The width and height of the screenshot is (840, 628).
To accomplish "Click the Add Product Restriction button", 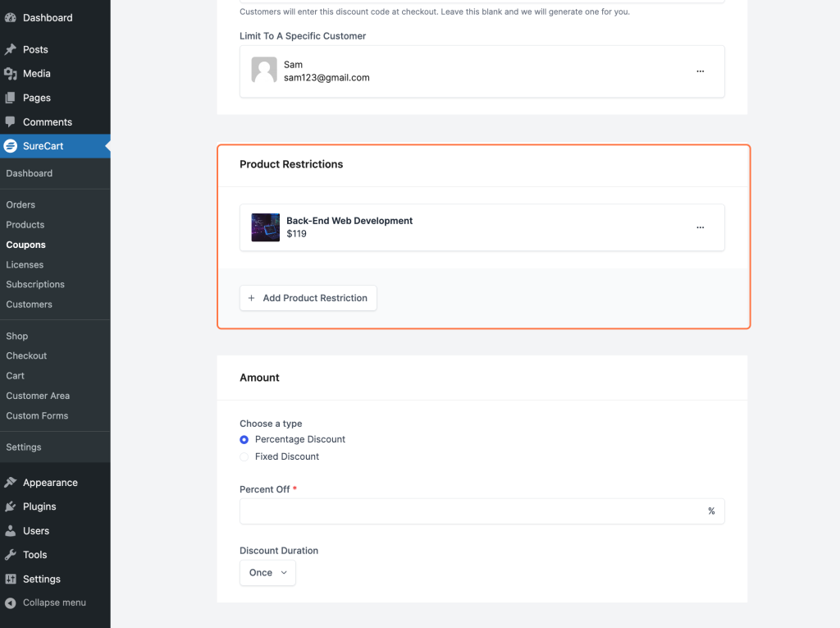I will coord(308,298).
